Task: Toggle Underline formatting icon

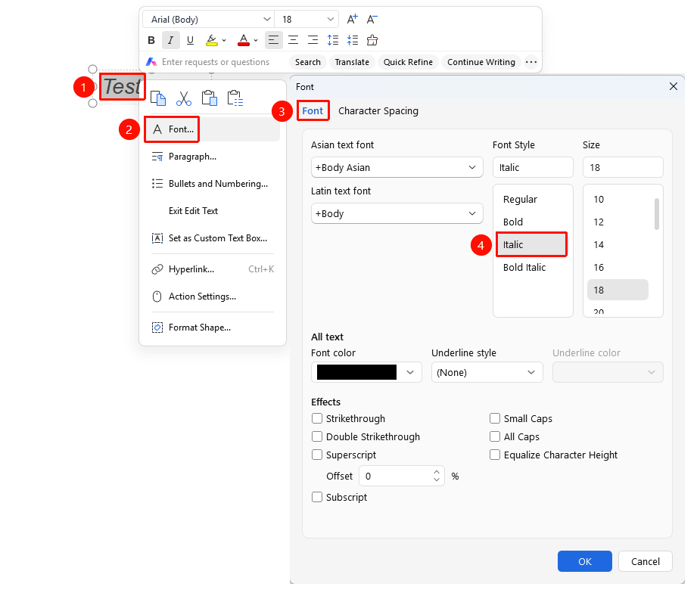Action: (190, 40)
